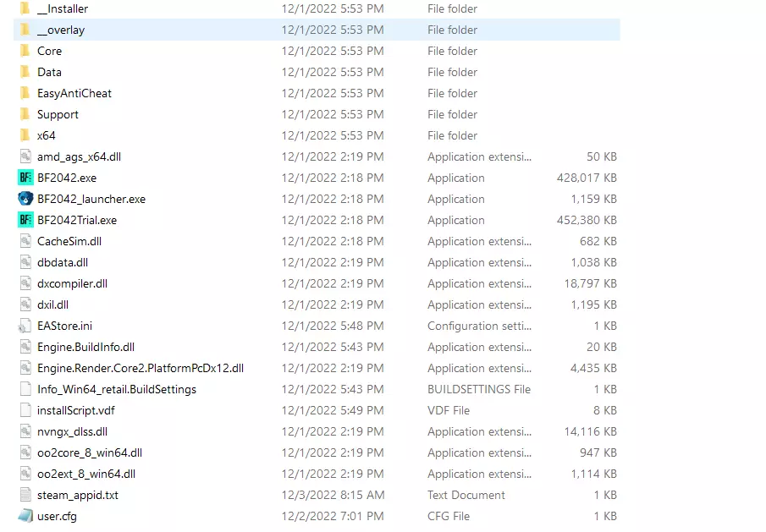Select the __Installer folder icon

click(x=25, y=8)
